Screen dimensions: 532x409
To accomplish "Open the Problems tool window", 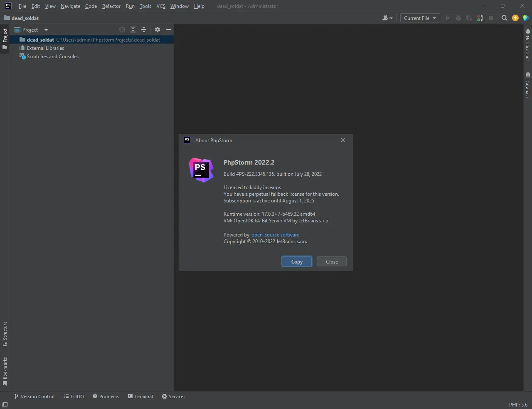I will pos(106,397).
